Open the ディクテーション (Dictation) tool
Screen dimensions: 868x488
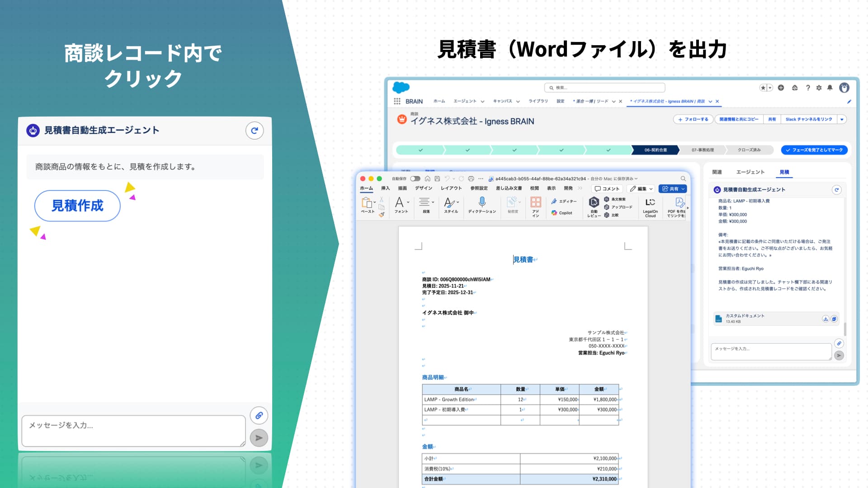coord(482,206)
